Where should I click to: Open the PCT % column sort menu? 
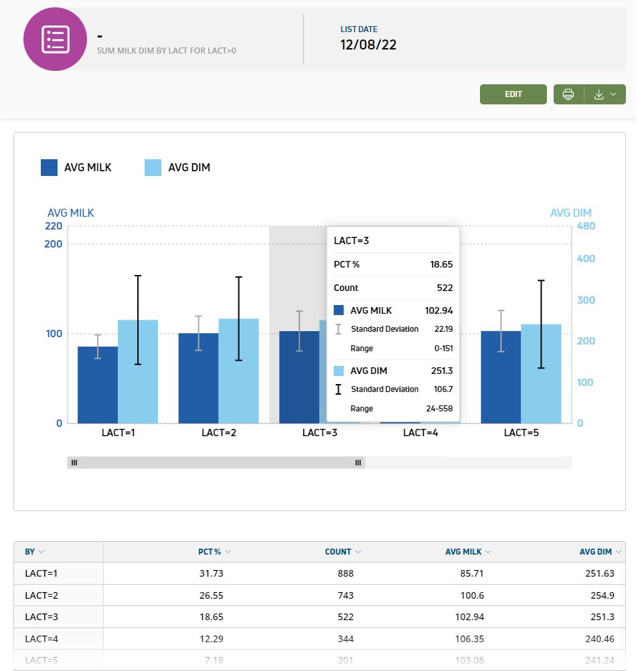point(228,552)
